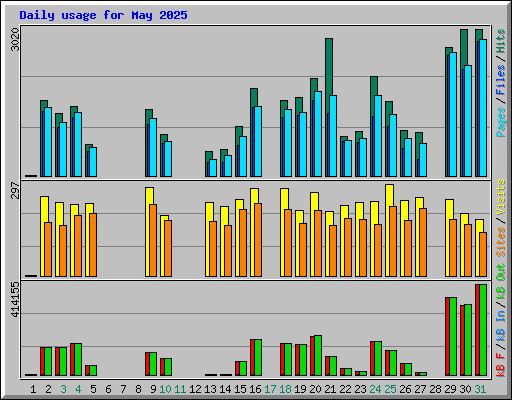Click day 21 on the x-axis
Image resolution: width=512 pixels, height=400 pixels.
coord(330,389)
